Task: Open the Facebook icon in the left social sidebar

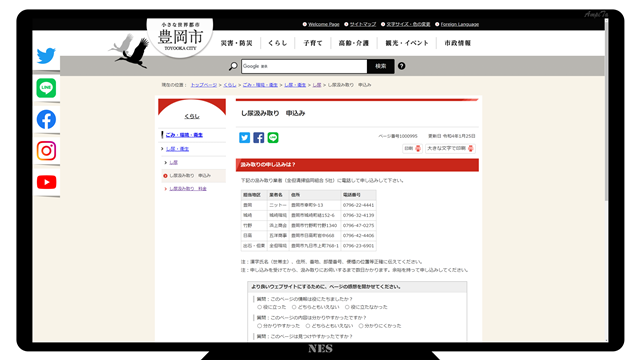Action: point(46,119)
